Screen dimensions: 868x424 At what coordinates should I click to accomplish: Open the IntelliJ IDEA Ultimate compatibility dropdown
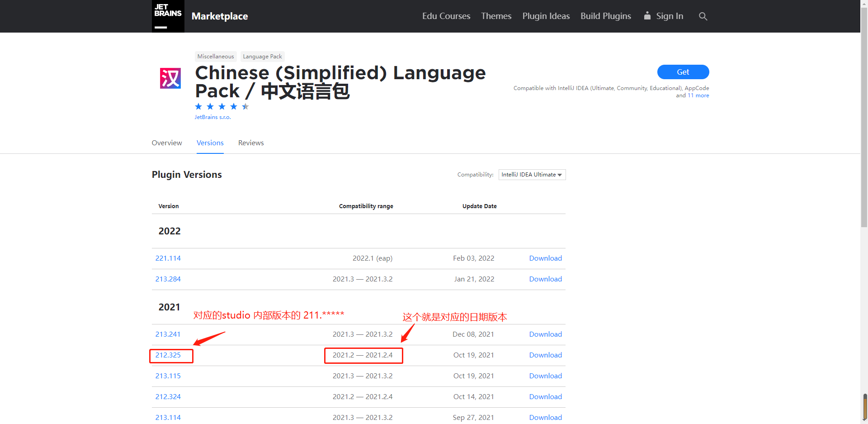tap(532, 175)
